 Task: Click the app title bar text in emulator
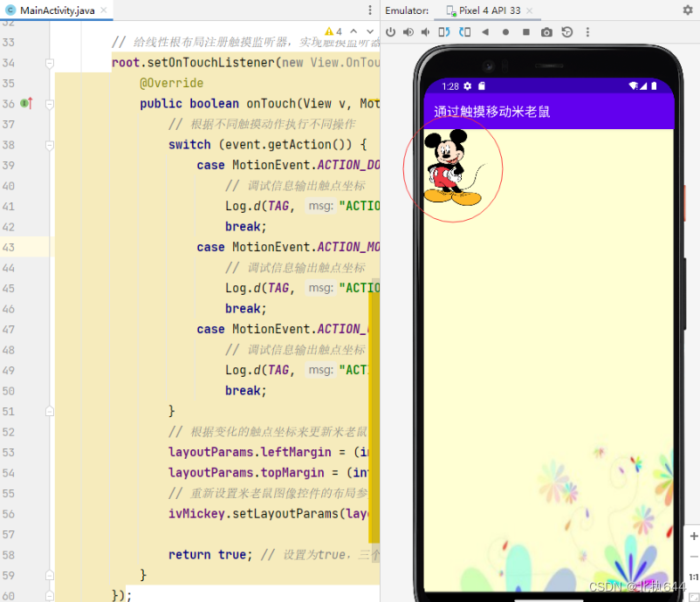[x=491, y=111]
